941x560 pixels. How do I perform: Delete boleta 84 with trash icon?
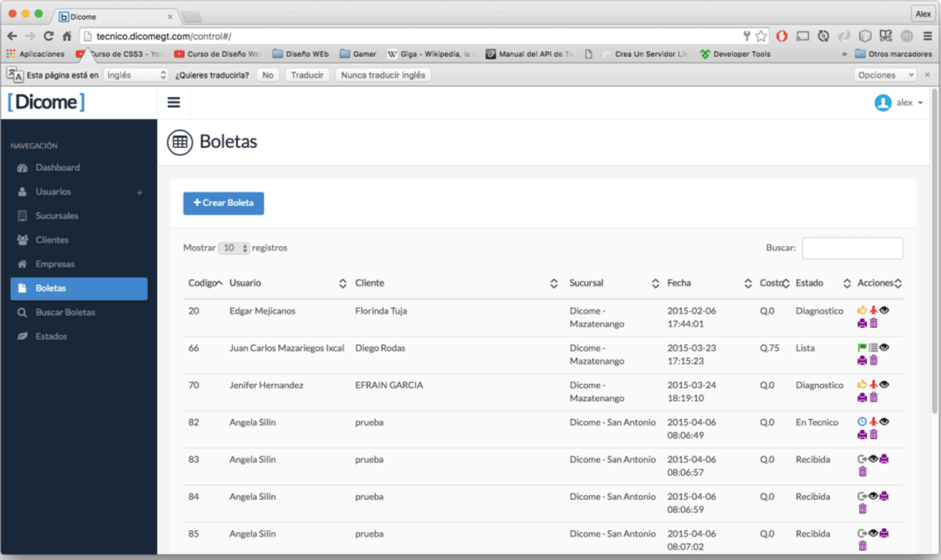pos(862,509)
